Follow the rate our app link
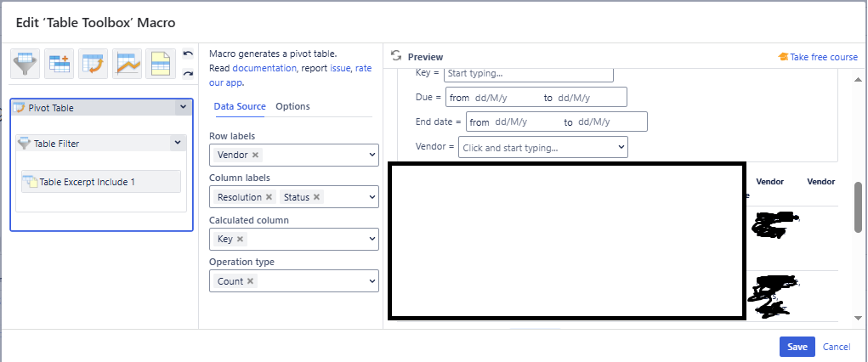This screenshot has width=868, height=362. coord(290,76)
